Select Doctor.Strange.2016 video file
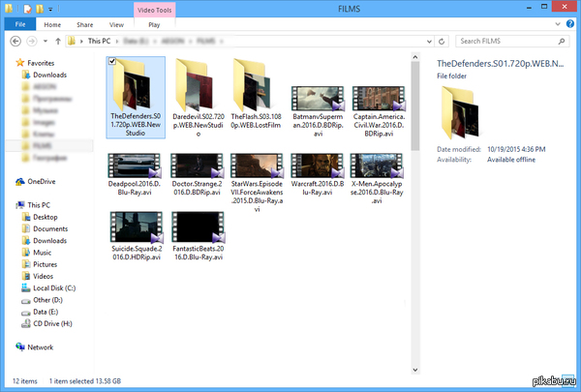The width and height of the screenshot is (581, 392). pyautogui.click(x=198, y=174)
